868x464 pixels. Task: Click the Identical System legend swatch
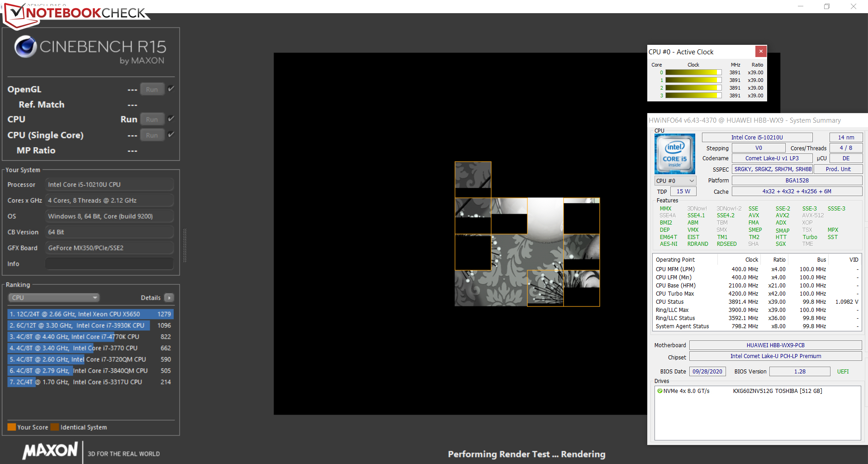[55, 427]
